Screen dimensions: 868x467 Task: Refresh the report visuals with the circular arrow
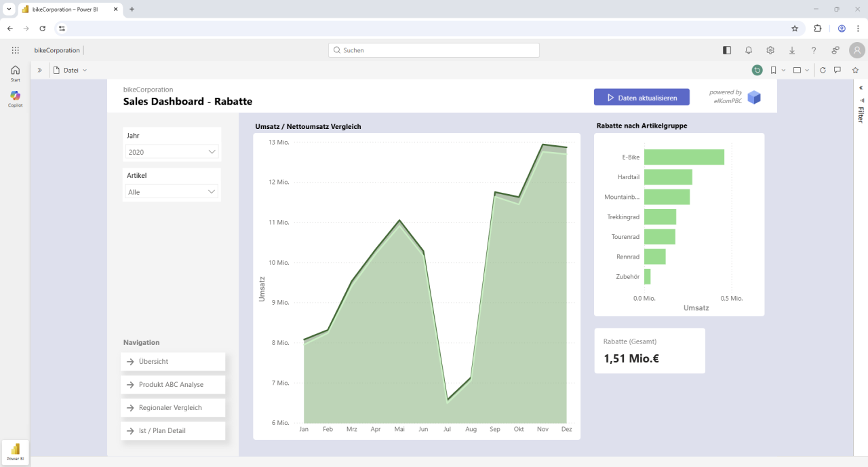(x=821, y=70)
